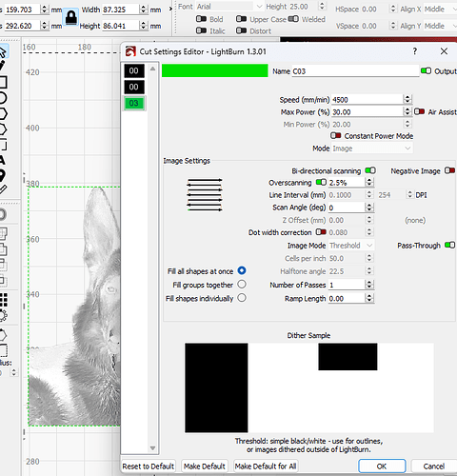Click the Speed (mm/min) input field
457x476 pixels.
(368, 100)
